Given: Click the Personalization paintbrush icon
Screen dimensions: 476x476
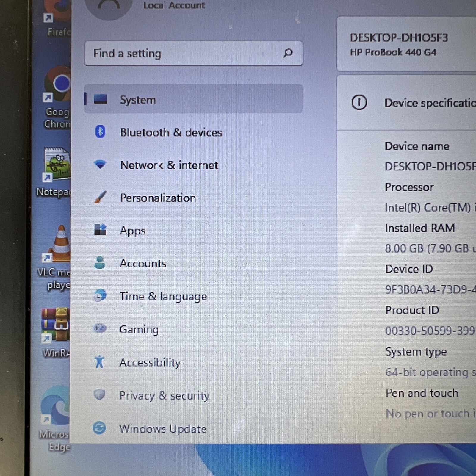Looking at the screenshot, I should (100, 197).
